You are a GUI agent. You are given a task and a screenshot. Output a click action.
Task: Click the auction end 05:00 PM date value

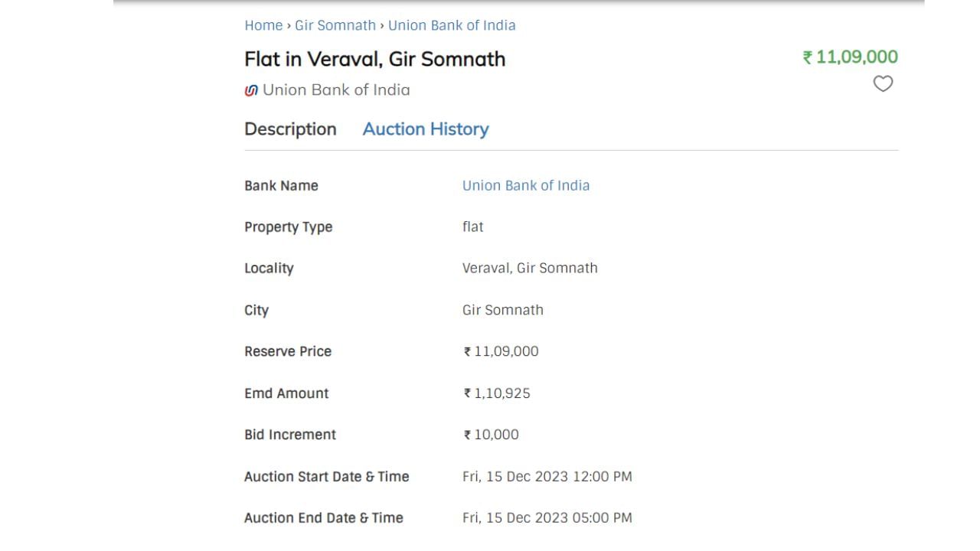(x=547, y=518)
